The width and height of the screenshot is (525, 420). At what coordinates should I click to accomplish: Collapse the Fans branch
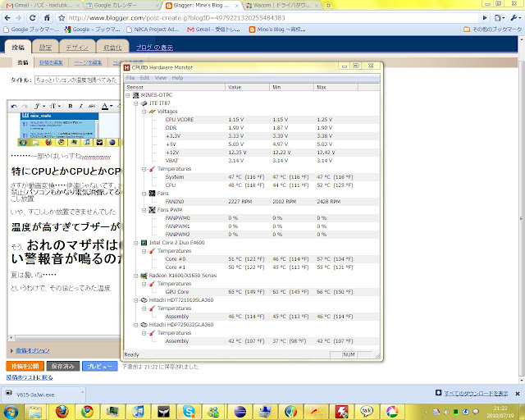coord(144,194)
